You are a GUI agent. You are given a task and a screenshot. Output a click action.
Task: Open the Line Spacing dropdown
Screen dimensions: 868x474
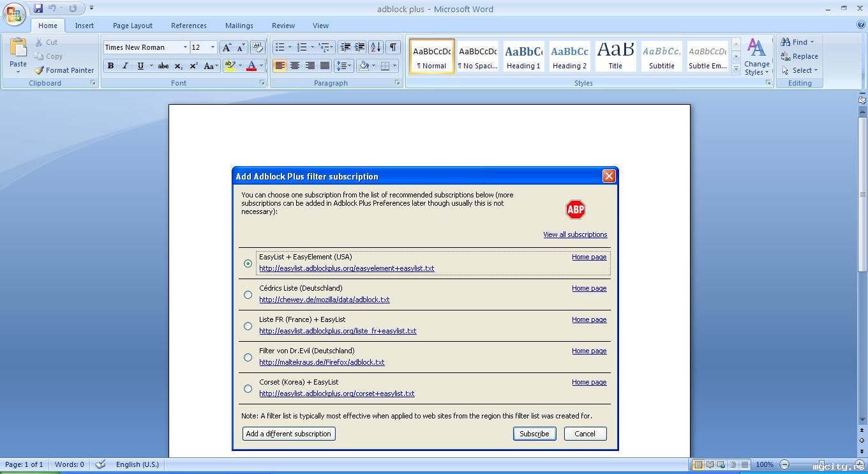(344, 66)
